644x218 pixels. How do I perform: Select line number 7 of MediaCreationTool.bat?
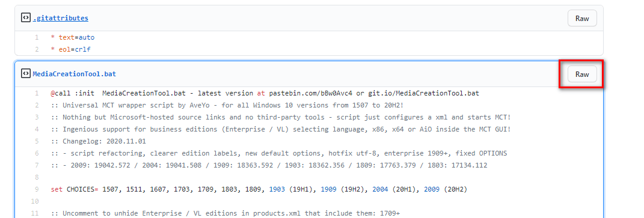37,165
